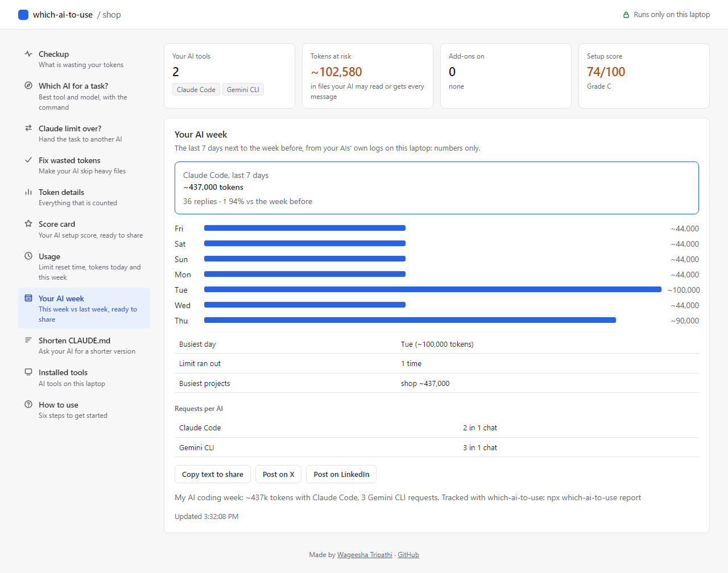Click the Setup score 74/100 value

click(x=606, y=72)
